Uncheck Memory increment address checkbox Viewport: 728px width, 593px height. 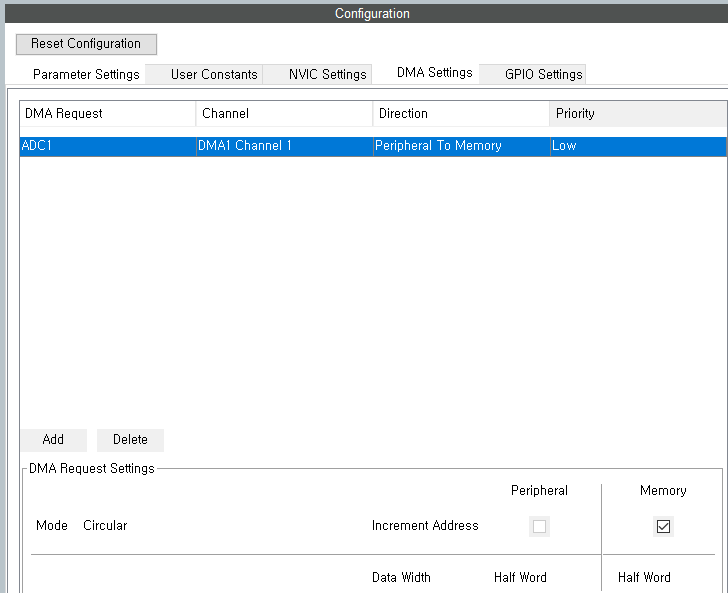pos(663,526)
